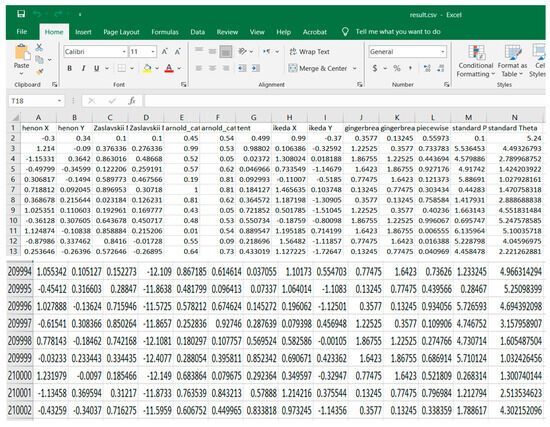The width and height of the screenshot is (550, 427).
Task: Click the Orientation text angle icon
Action: click(243, 52)
